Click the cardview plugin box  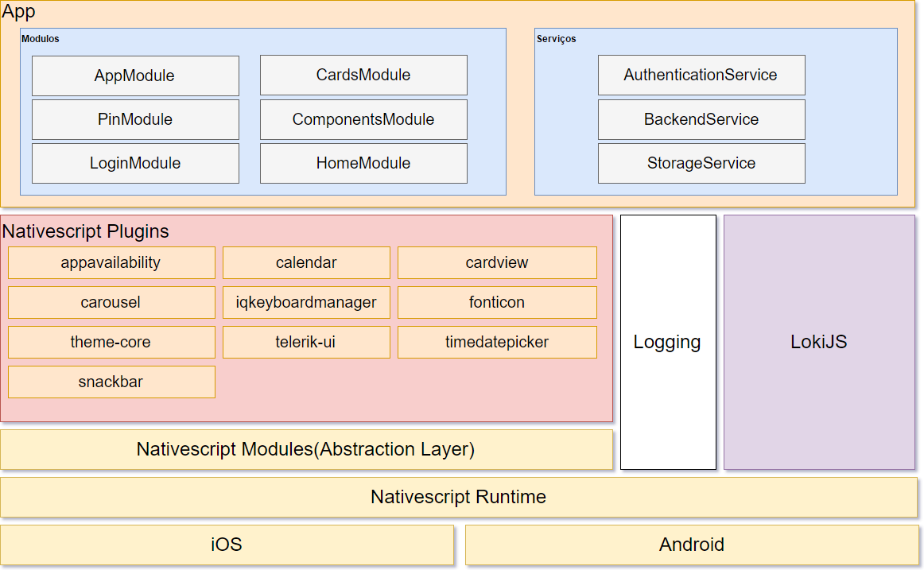(x=497, y=262)
